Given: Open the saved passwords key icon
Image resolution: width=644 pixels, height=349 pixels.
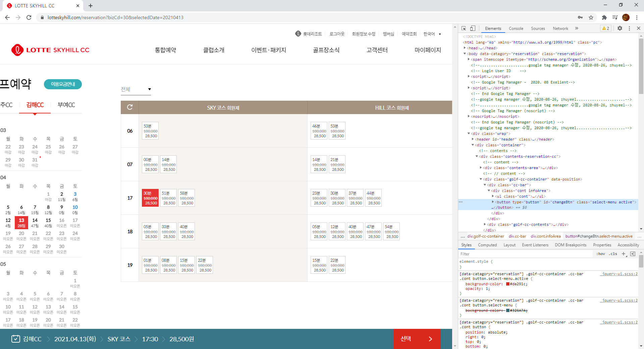Looking at the screenshot, I should click(580, 17).
